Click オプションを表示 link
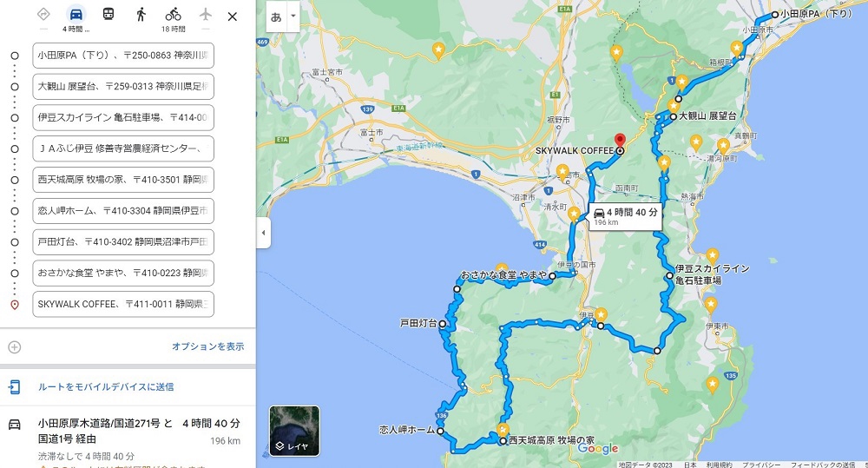The width and height of the screenshot is (868, 468). pyautogui.click(x=207, y=346)
